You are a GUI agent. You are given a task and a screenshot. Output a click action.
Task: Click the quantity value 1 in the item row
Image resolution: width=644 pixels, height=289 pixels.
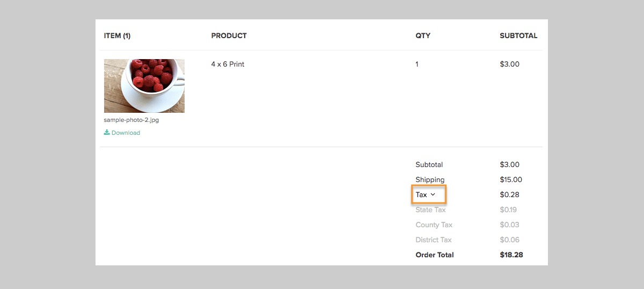click(x=417, y=64)
